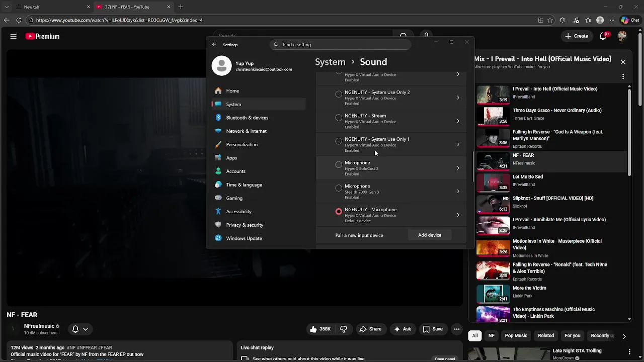This screenshot has width=644, height=362.
Task: Select the All filter chip
Action: (x=474, y=336)
